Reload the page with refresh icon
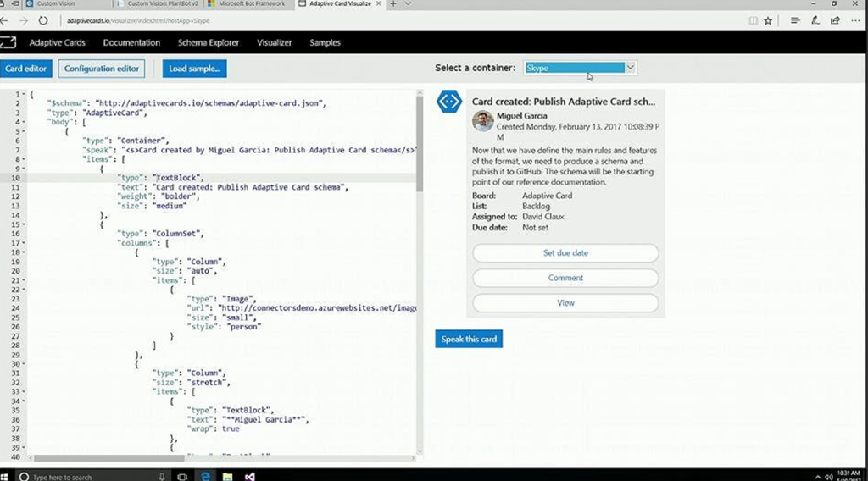The width and height of the screenshot is (868, 481). 42,21
